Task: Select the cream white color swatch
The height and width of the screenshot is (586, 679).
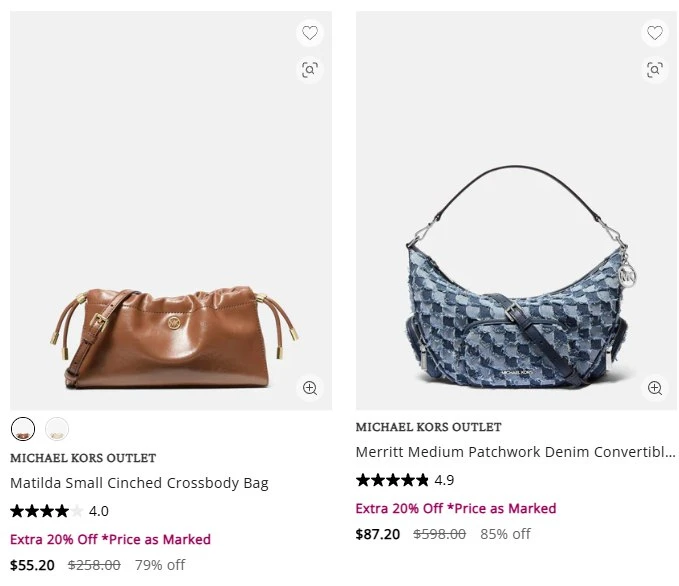Action: [57, 429]
